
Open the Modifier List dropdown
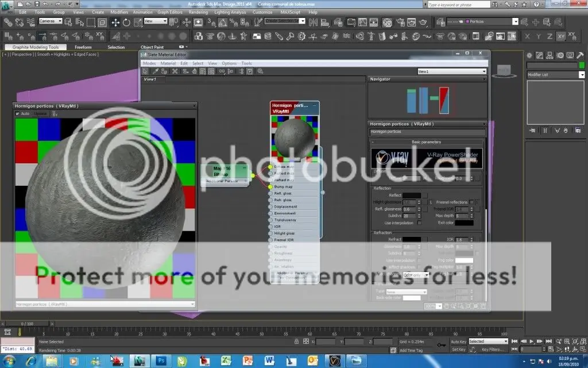pos(555,75)
